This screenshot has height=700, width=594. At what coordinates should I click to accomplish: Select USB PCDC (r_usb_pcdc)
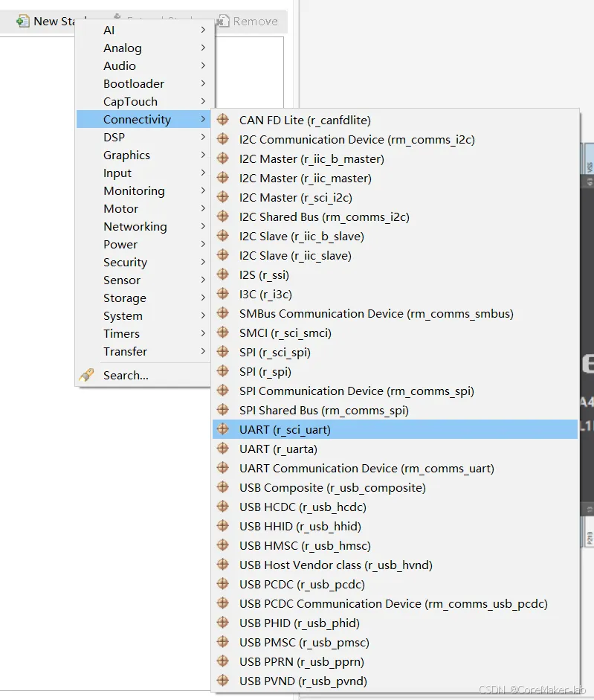click(395, 584)
